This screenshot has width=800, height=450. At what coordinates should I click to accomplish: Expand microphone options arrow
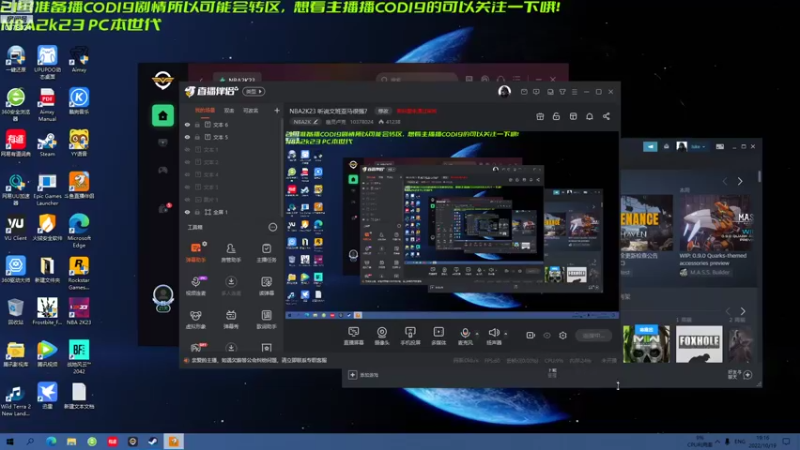(477, 334)
